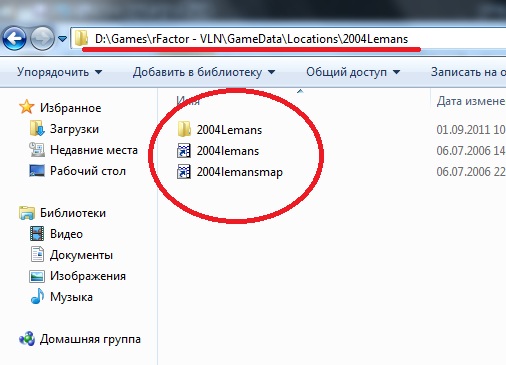Open Недавние места in favorites
The width and height of the screenshot is (506, 365).
[94, 150]
